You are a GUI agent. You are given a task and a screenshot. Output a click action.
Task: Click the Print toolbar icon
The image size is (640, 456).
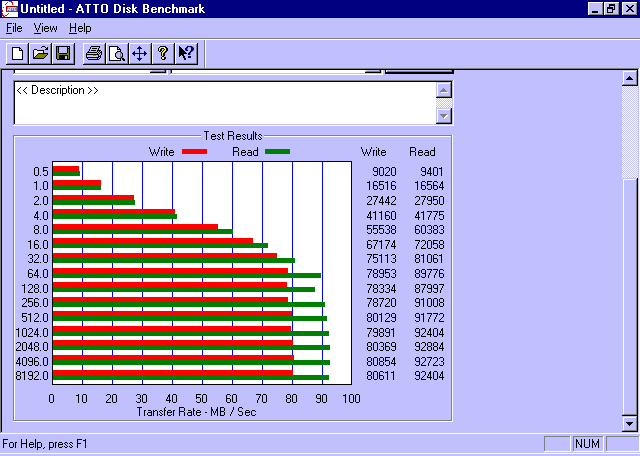(93, 53)
